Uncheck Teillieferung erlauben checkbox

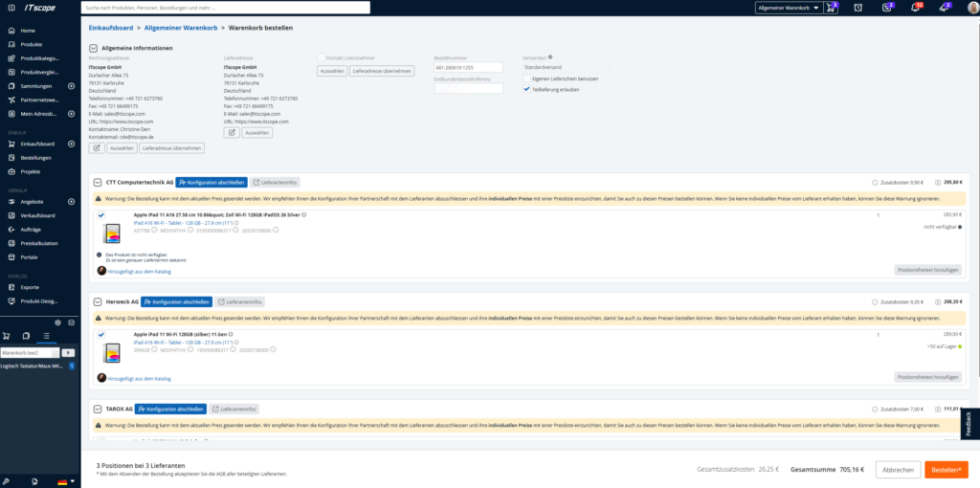pyautogui.click(x=526, y=89)
